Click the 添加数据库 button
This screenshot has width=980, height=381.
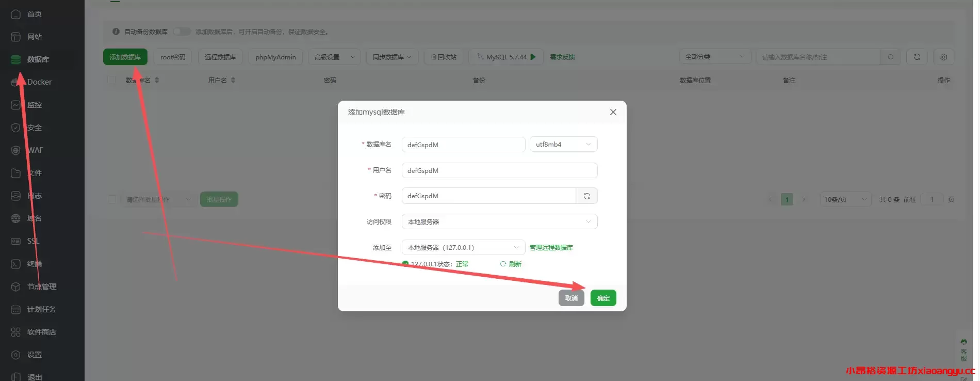[x=125, y=57]
